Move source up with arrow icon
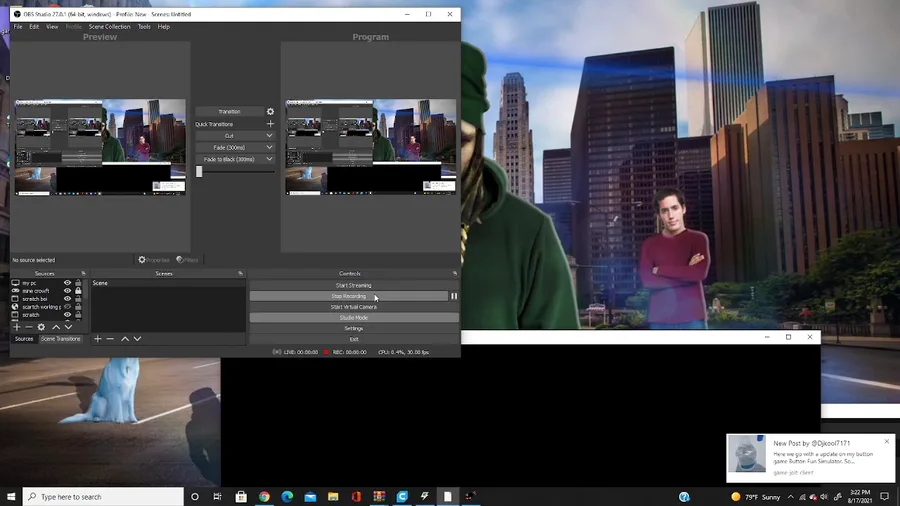The width and height of the screenshot is (900, 506). [x=56, y=327]
